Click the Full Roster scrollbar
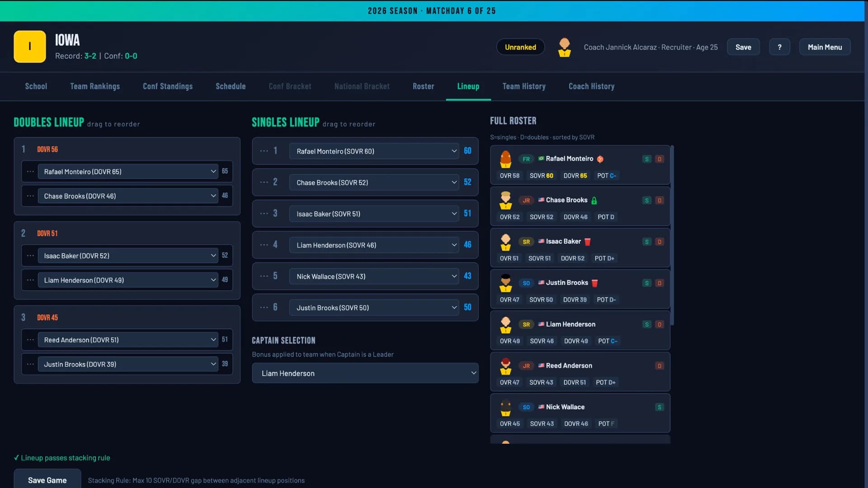This screenshot has width=868, height=488. pos(672,235)
